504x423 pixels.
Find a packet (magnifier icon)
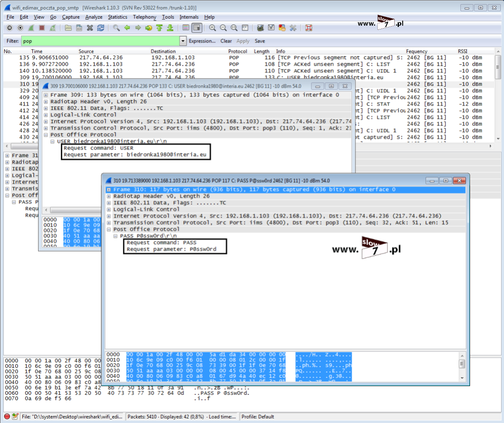pyautogui.click(x=116, y=28)
